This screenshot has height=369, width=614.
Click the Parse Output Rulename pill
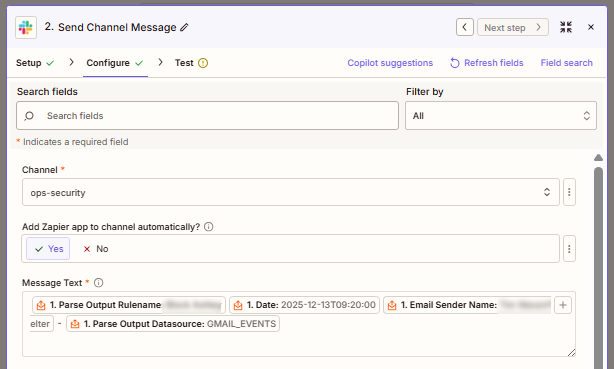[129, 305]
